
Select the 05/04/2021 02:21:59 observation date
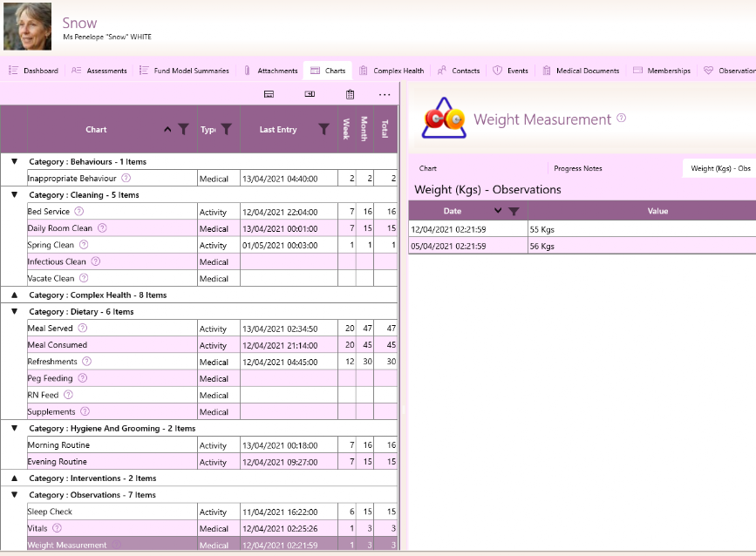pyautogui.click(x=448, y=246)
